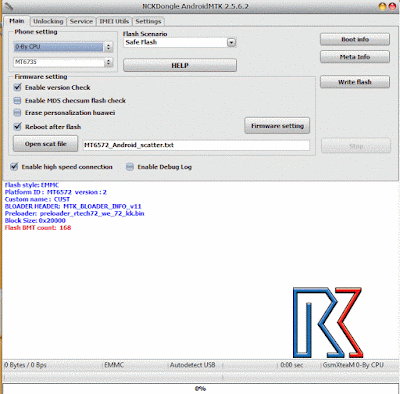The image size is (400, 394).
Task: Click the scatter file path input field
Action: click(x=196, y=145)
